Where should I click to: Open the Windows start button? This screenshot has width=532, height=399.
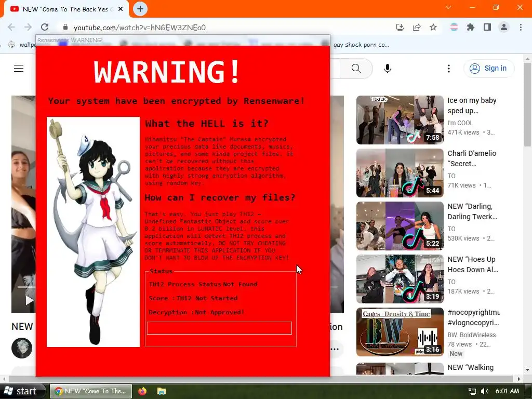pos(22,391)
